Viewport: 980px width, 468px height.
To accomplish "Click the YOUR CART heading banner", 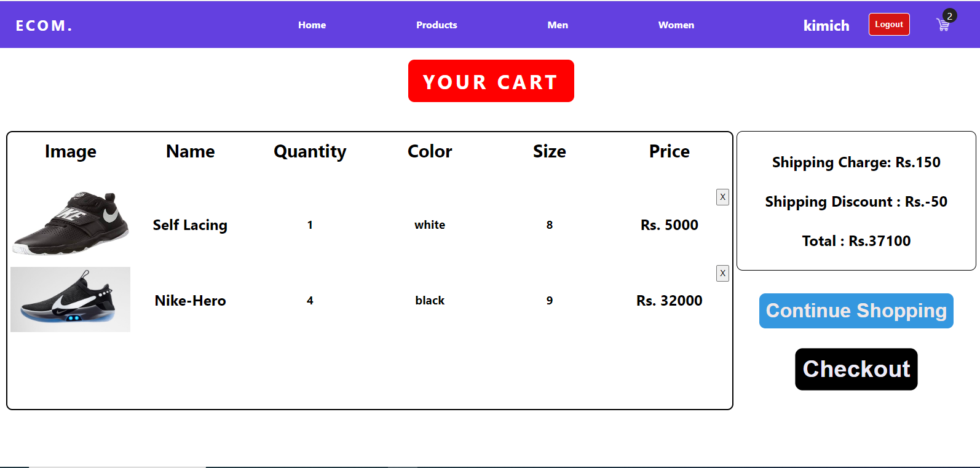I will pyautogui.click(x=491, y=81).
